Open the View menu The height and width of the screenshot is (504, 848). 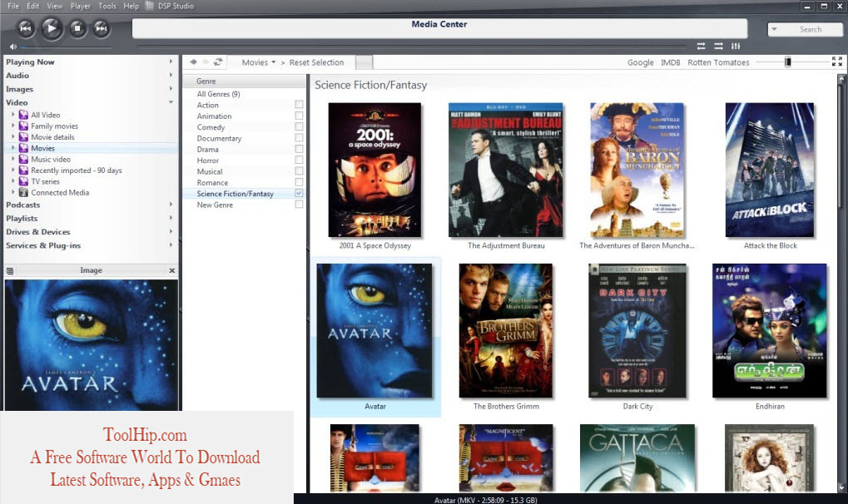(55, 6)
